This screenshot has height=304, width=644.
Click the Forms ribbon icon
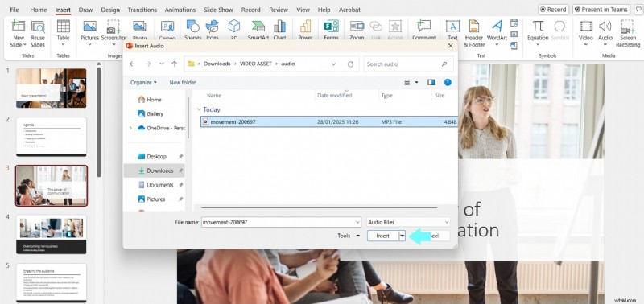click(x=331, y=27)
